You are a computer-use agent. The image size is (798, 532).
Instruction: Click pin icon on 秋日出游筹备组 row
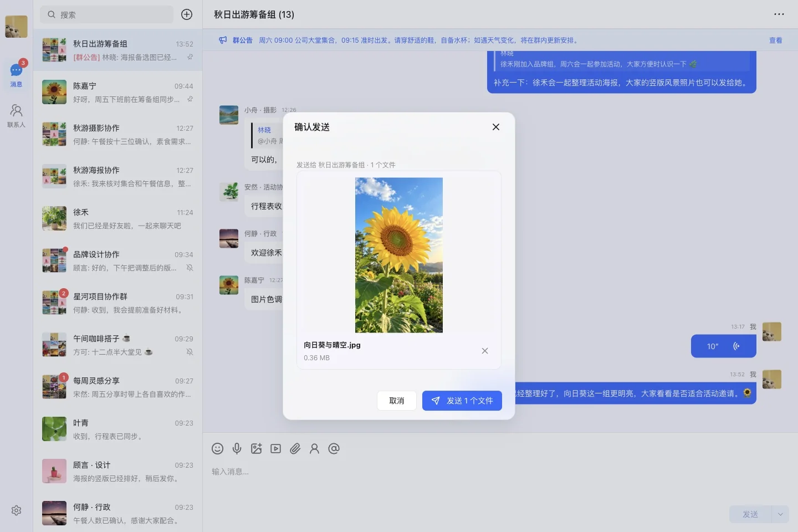(x=190, y=57)
